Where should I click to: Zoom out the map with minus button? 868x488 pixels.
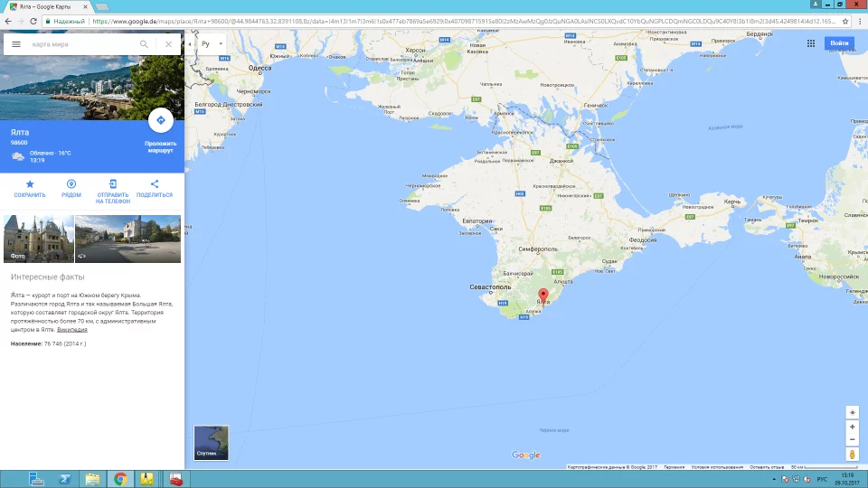(x=853, y=439)
